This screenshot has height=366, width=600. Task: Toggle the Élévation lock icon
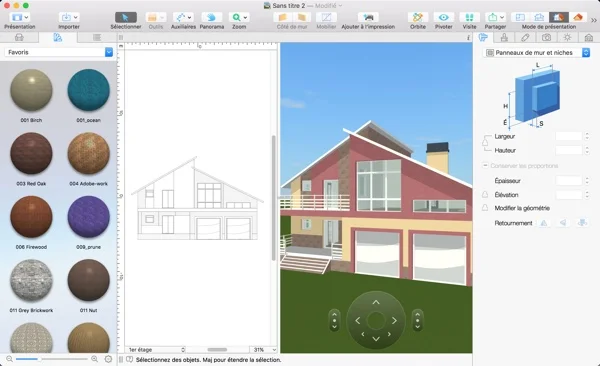pyautogui.click(x=485, y=194)
